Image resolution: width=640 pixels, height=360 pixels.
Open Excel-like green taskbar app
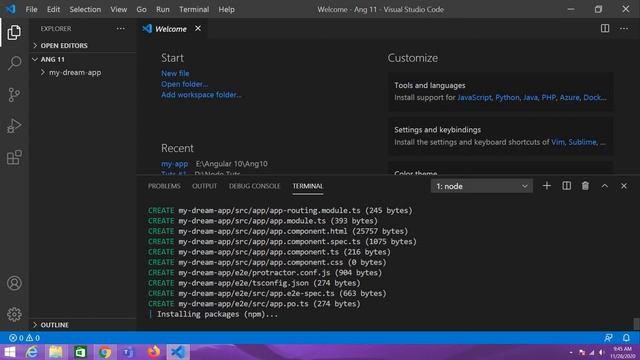coord(80,352)
